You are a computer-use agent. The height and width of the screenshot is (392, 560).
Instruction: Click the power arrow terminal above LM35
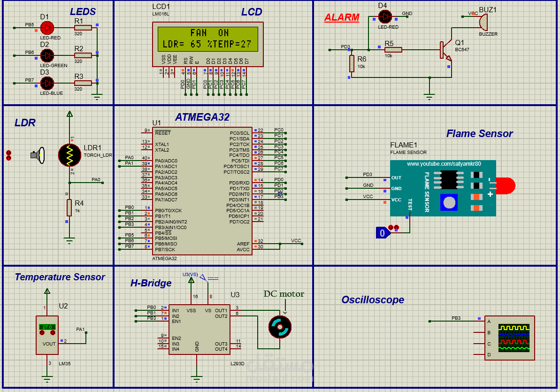coord(47,291)
